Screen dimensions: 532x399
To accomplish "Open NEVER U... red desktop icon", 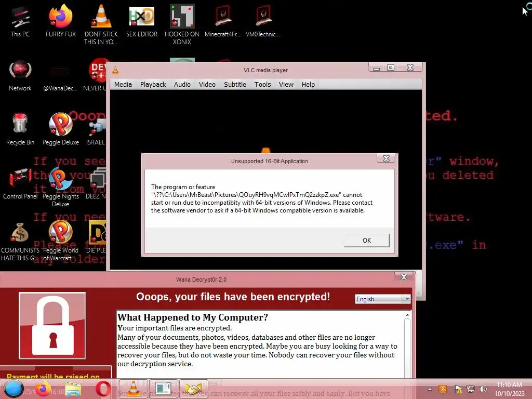I will [x=96, y=75].
